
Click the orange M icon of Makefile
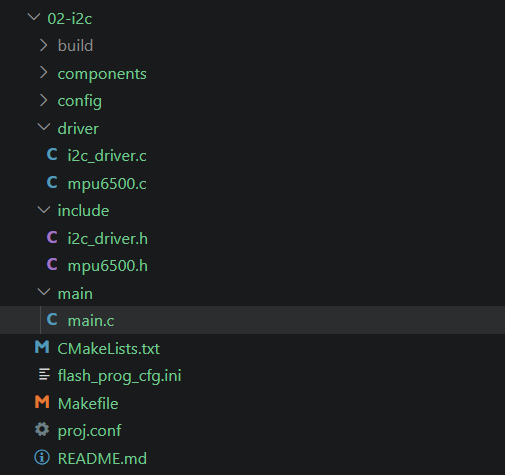42,402
